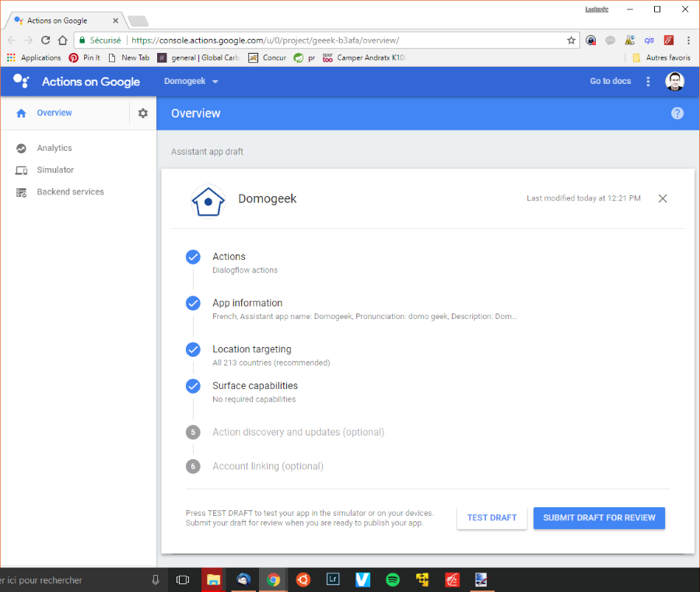Click the microphone icon in search box
700x592 pixels.
156,580
